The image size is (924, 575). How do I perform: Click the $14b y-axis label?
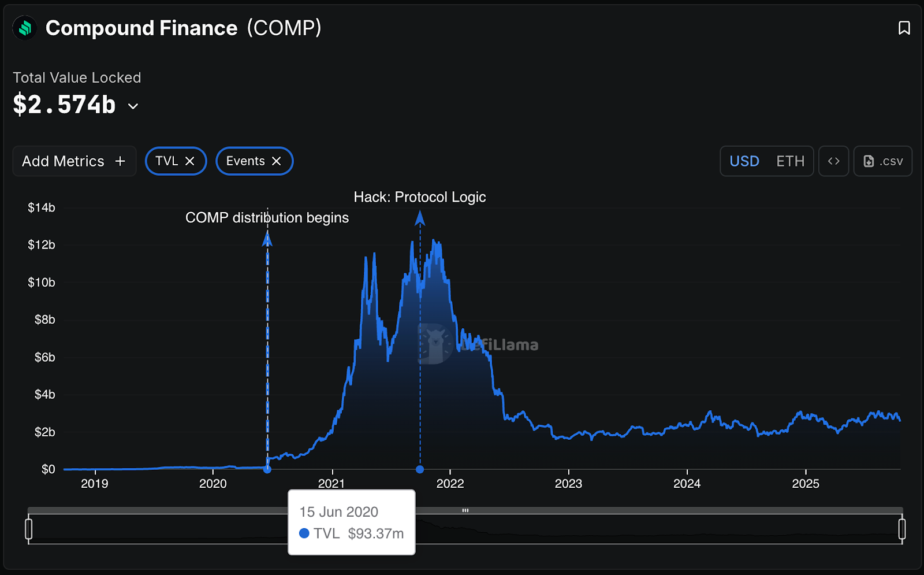(42, 207)
